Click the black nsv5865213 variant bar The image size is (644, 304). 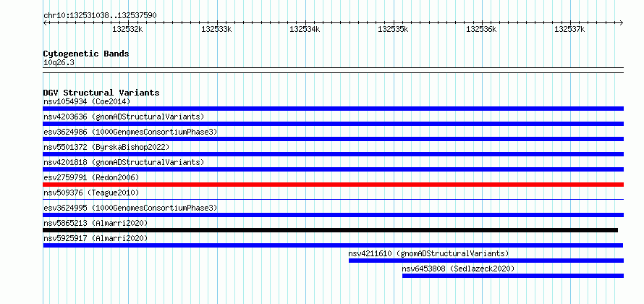(x=330, y=230)
